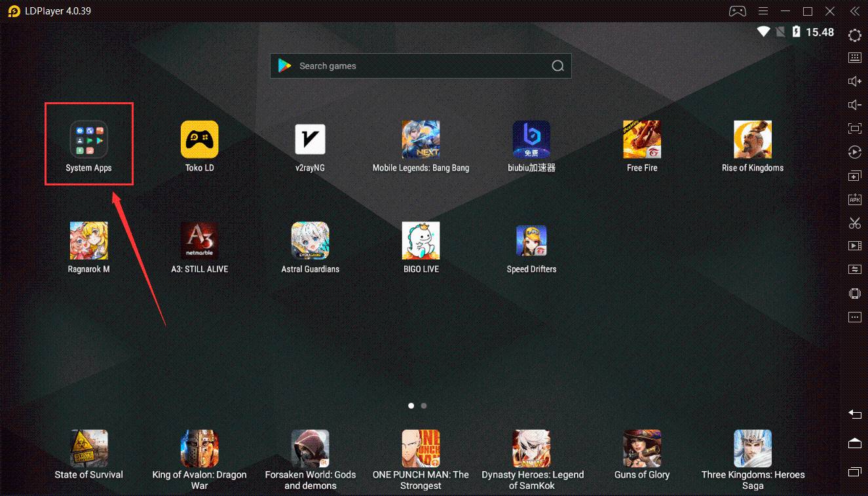Viewport: 868px width, 496px height.
Task: Open Forsaken World: Gods and demons
Action: click(x=310, y=448)
